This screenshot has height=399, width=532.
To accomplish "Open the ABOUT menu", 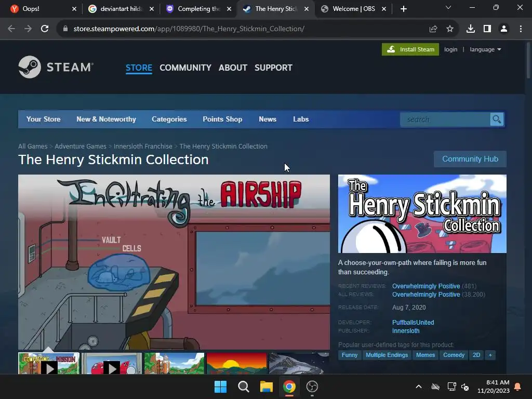I will (233, 68).
